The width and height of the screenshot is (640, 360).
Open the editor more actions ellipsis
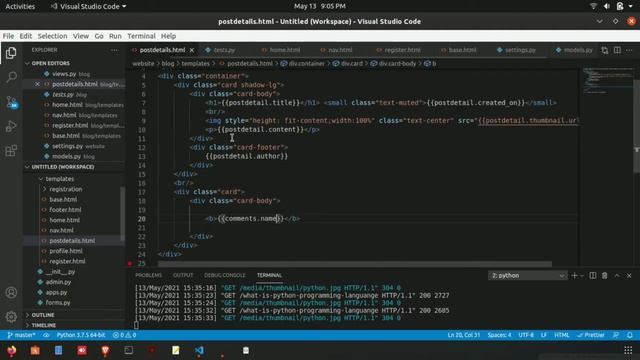pyautogui.click(x=629, y=50)
